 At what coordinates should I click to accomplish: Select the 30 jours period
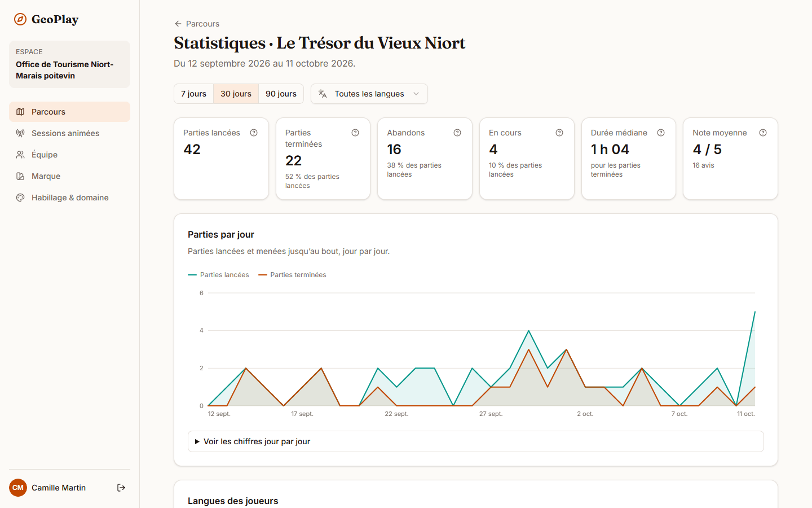click(x=236, y=94)
